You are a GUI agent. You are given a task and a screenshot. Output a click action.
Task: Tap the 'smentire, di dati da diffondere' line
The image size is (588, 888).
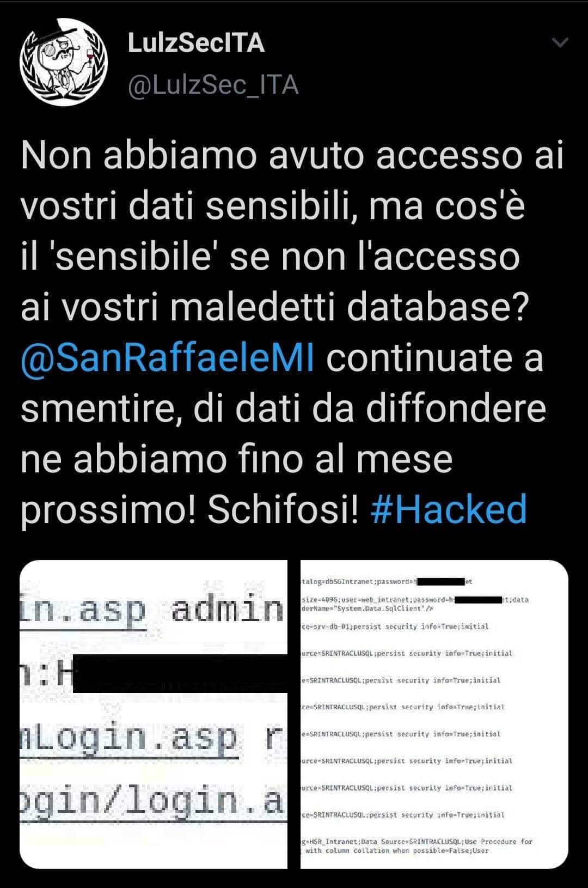283,409
